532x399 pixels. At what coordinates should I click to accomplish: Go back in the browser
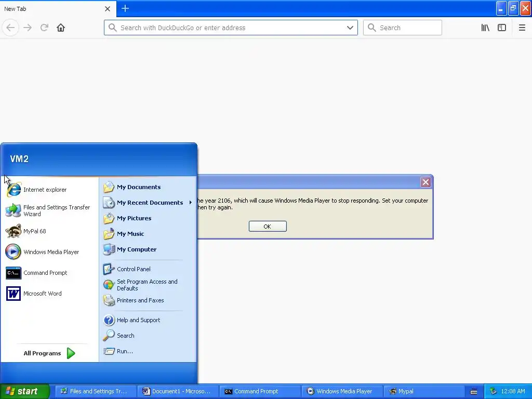coord(10,28)
